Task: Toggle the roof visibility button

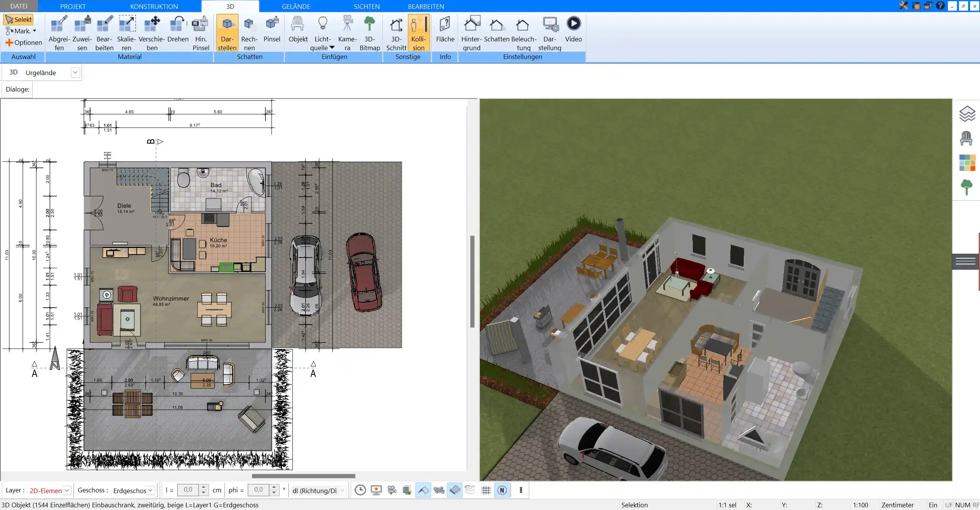Action: coord(423,490)
